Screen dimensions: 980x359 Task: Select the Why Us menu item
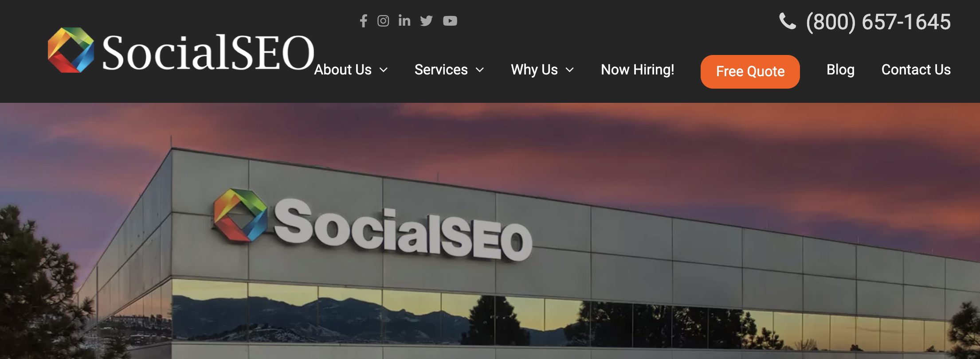534,70
